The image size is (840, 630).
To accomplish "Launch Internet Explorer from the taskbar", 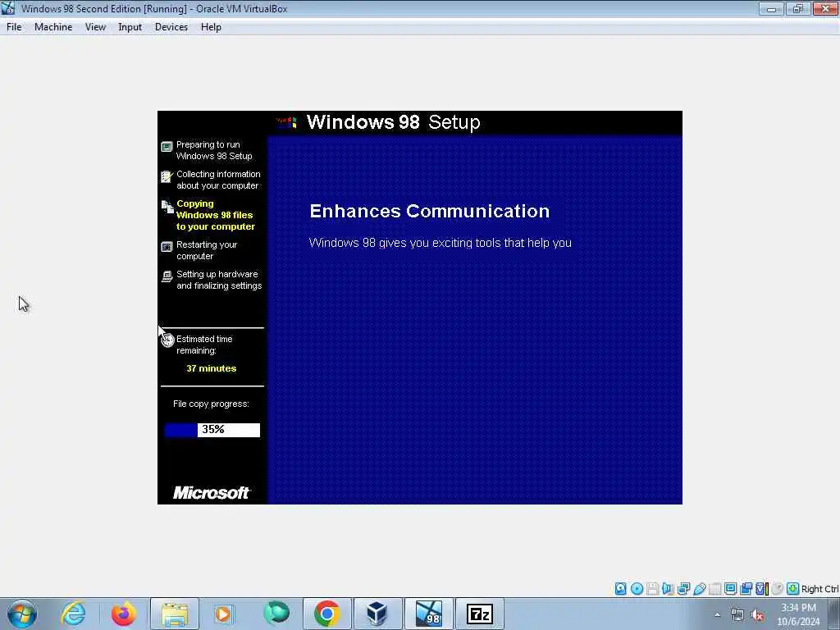I will click(x=73, y=614).
